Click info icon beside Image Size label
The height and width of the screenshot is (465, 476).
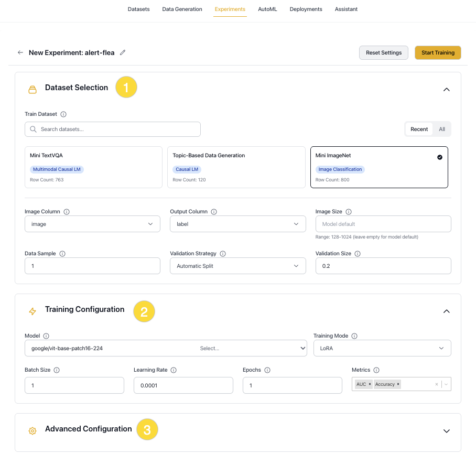pyautogui.click(x=349, y=212)
